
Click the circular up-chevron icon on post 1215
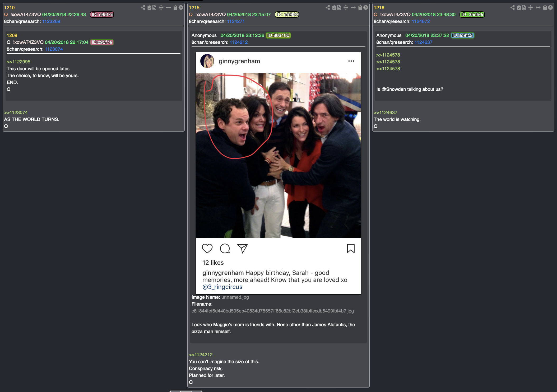click(365, 7)
